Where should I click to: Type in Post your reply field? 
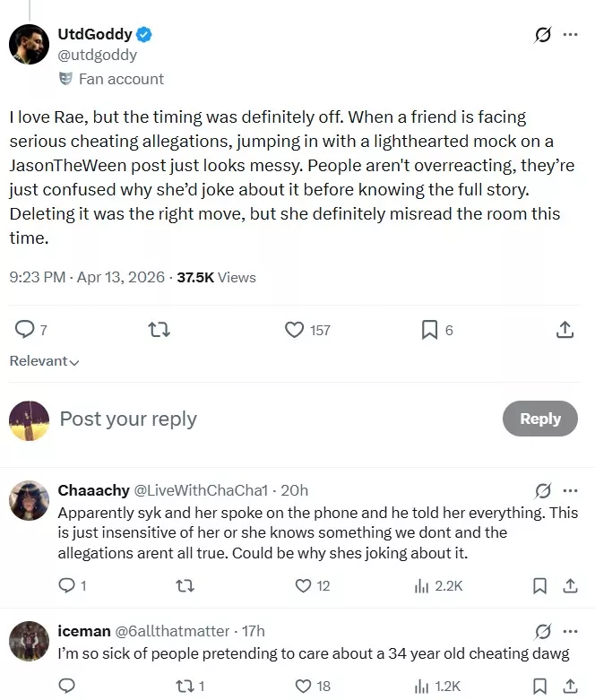click(x=269, y=419)
